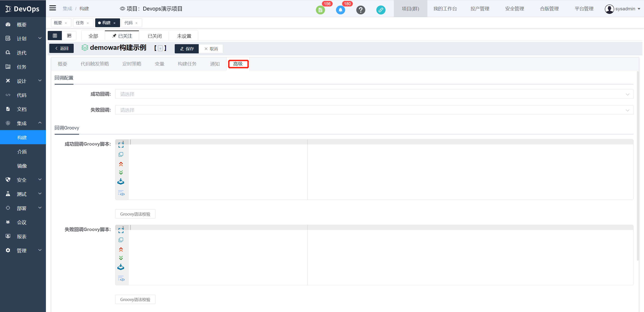
Task: Toggle the hamburger menu to collapse sidebar
Action: 52,8
